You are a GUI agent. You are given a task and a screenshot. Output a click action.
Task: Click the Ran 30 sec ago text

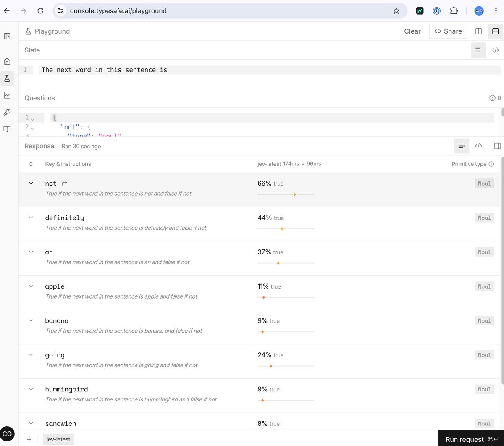[x=81, y=147]
